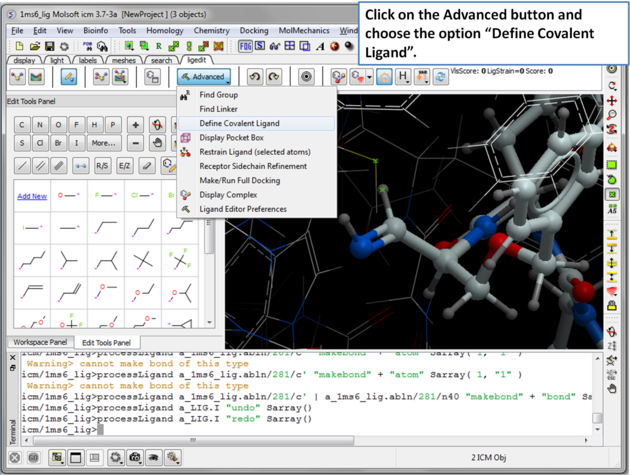Open the Chemistry menu
The height and width of the screenshot is (475, 630).
[x=211, y=31]
